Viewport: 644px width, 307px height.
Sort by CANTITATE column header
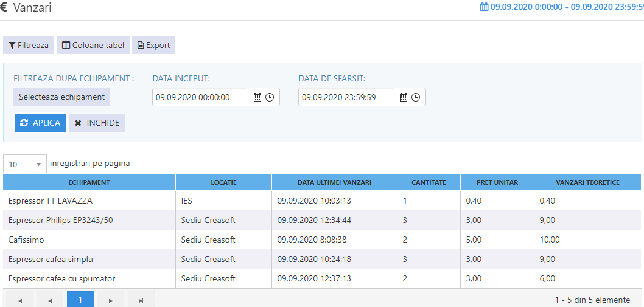(429, 182)
